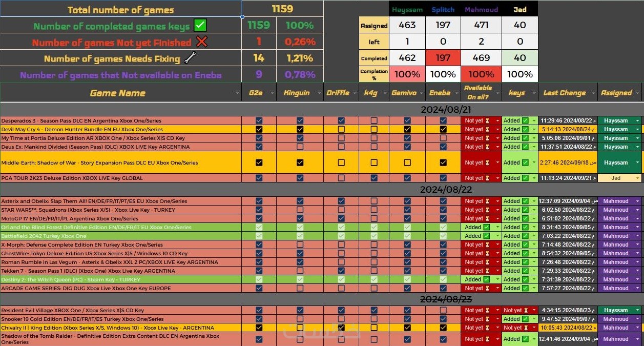The height and width of the screenshot is (346, 644).
Task: Open Available dropdown for Ori and the Blind Forest row
Action: click(x=497, y=227)
